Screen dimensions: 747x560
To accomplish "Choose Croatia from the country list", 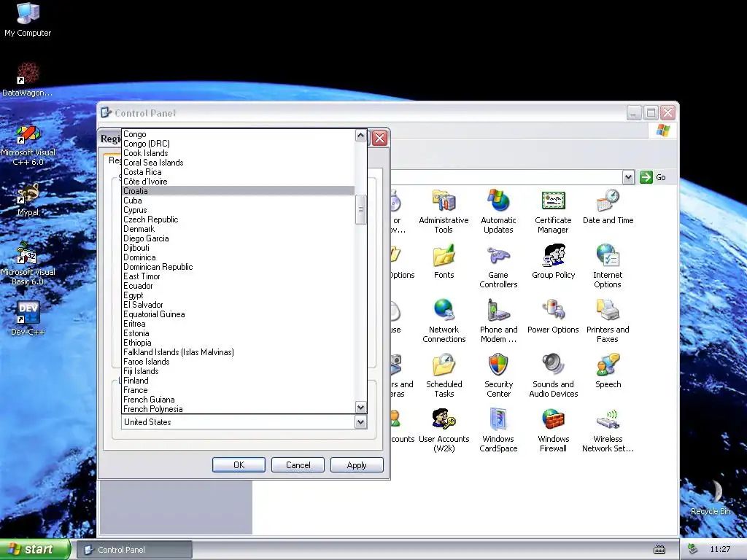I will [x=239, y=191].
